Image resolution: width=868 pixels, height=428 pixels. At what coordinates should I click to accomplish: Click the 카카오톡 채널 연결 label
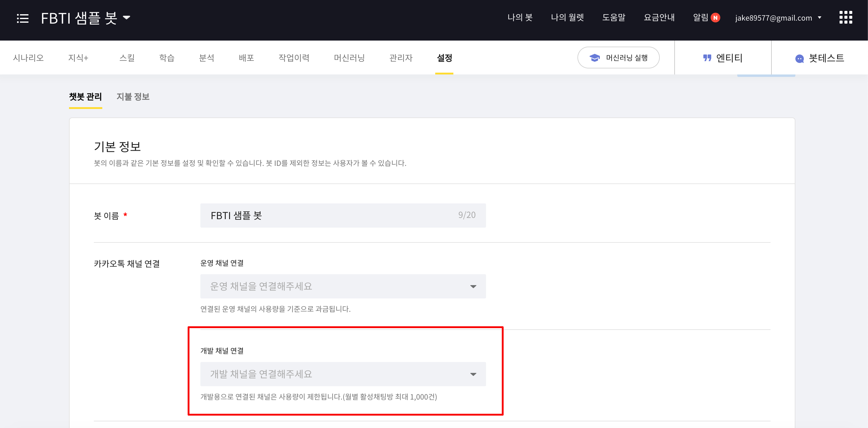127,264
